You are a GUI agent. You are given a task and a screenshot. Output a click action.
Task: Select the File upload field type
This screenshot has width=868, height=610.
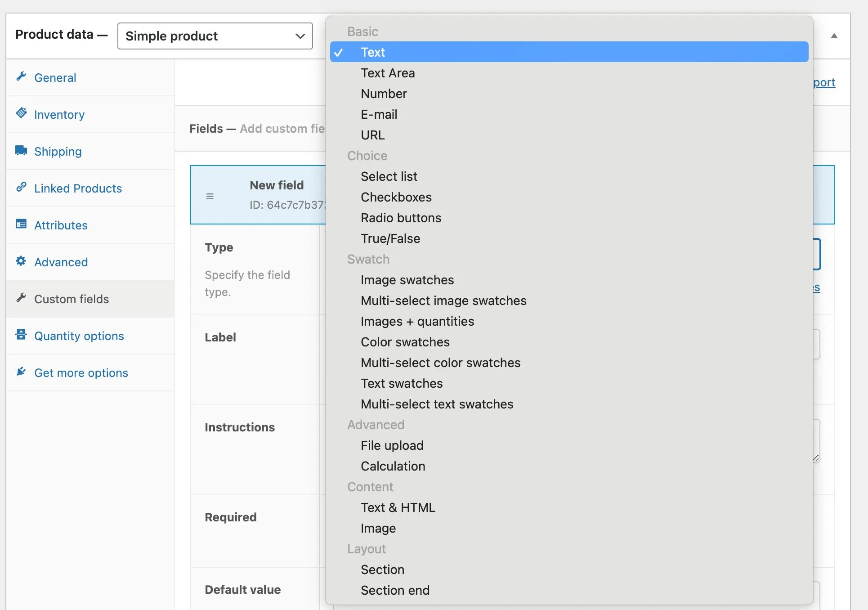(x=392, y=445)
